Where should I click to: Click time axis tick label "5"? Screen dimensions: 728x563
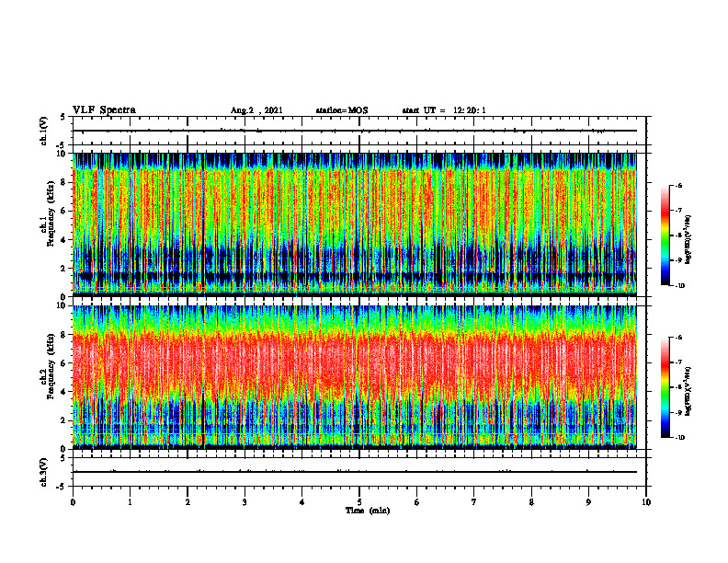click(x=359, y=502)
